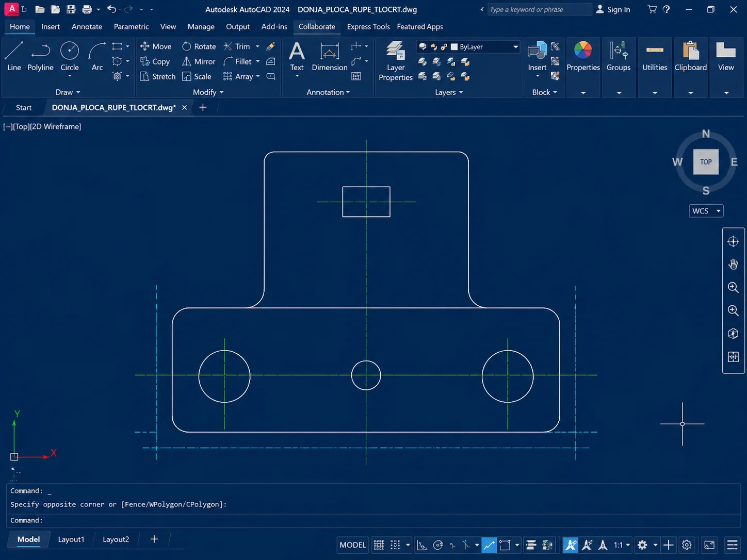Open the Trim tool dropdown arrow
Viewport: 747px width, 560px height.
[x=257, y=46]
